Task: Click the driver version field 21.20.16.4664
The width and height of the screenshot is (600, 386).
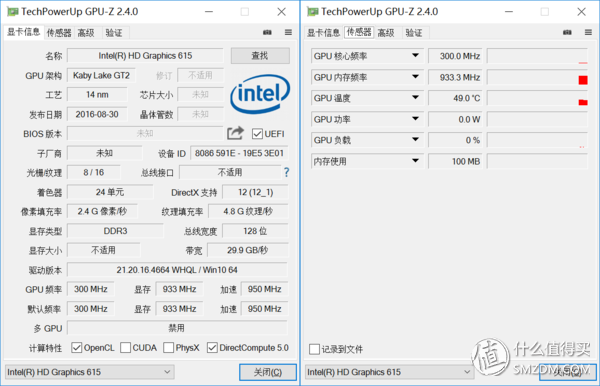Action: [177, 270]
